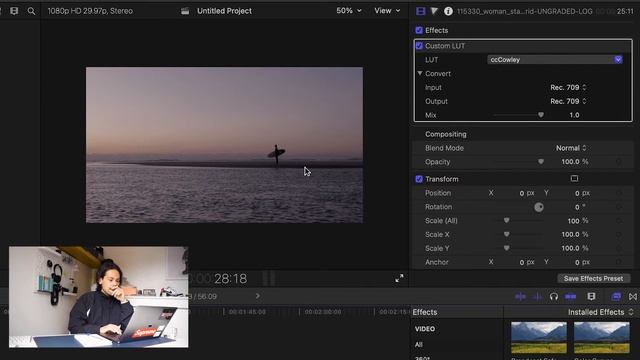Viewport: 640px width, 360px height.
Task: Uncheck the Transform checkbox
Action: click(419, 179)
